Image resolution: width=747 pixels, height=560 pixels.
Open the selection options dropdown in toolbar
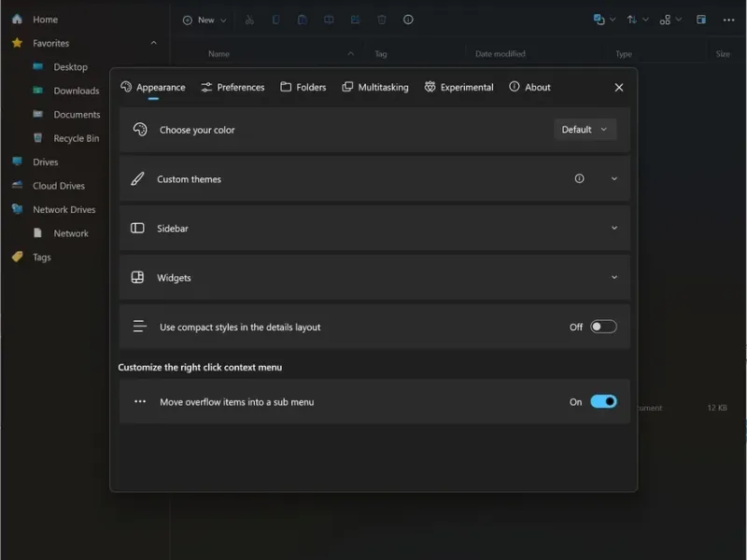pyautogui.click(x=604, y=20)
